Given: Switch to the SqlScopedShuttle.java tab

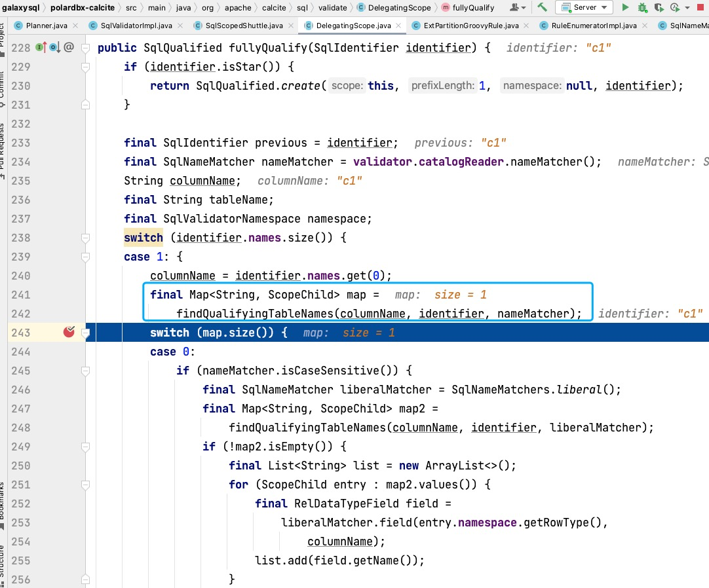Looking at the screenshot, I should 244,26.
